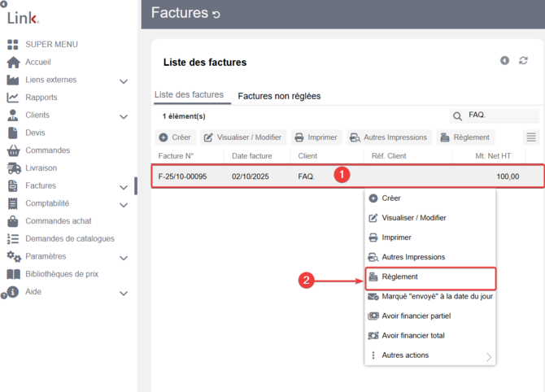Screen dimensions: 545x392
Task: Open Devis label in the sidebar
Action: (x=35, y=133)
